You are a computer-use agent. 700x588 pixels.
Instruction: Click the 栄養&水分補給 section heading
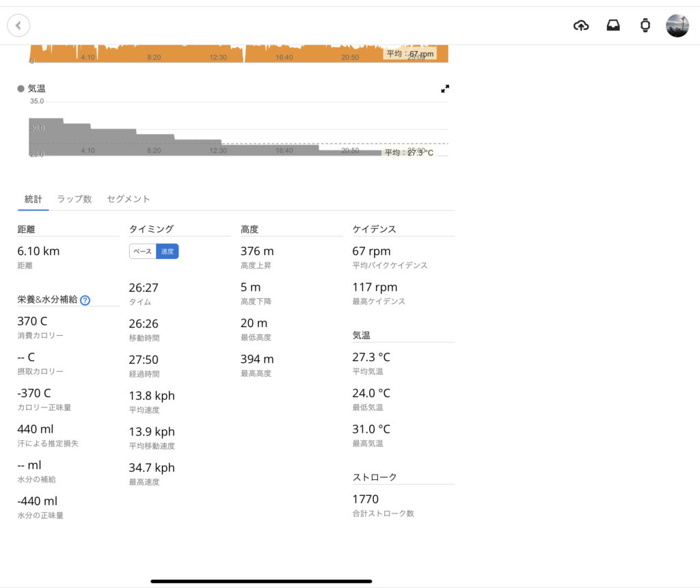click(x=47, y=299)
